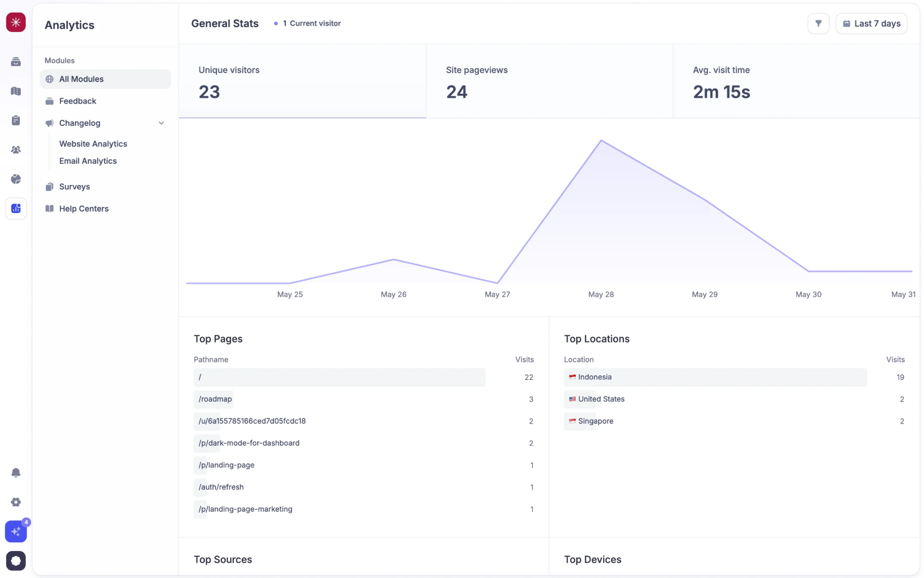Open settings gear icon in left rail

(16, 502)
